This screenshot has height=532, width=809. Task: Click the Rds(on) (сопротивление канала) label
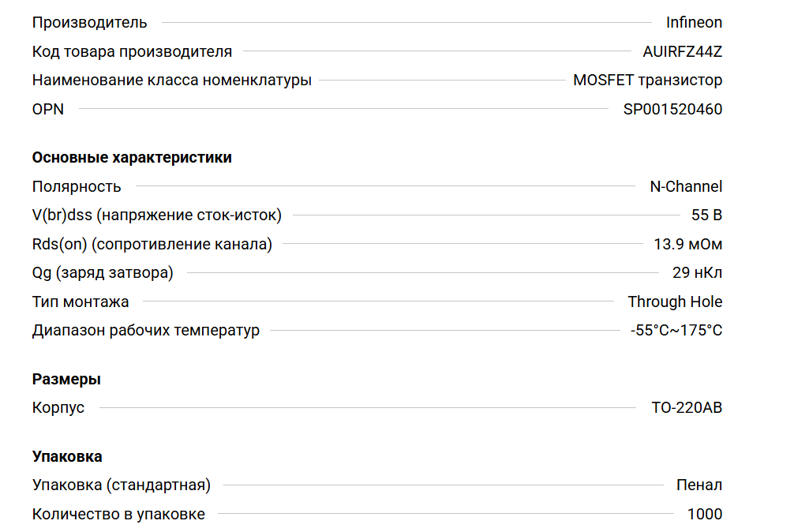[x=152, y=245]
